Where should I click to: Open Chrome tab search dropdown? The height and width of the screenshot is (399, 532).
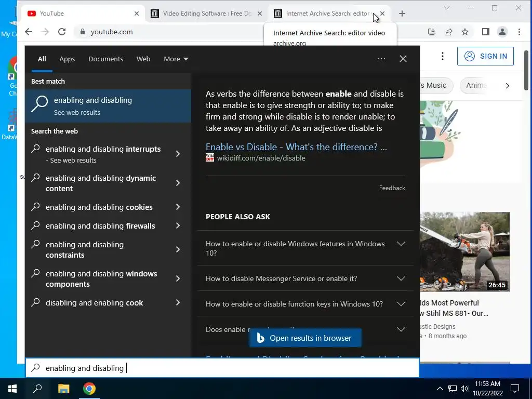[447, 8]
